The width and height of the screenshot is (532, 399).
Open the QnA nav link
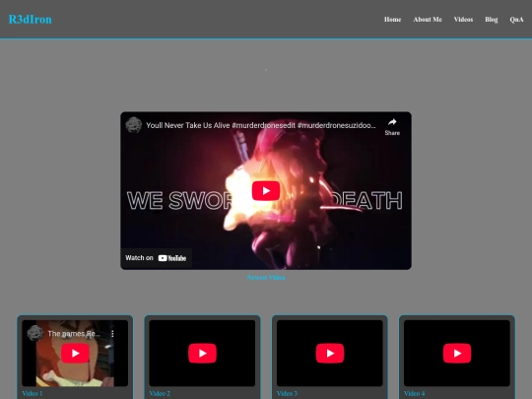[516, 20]
